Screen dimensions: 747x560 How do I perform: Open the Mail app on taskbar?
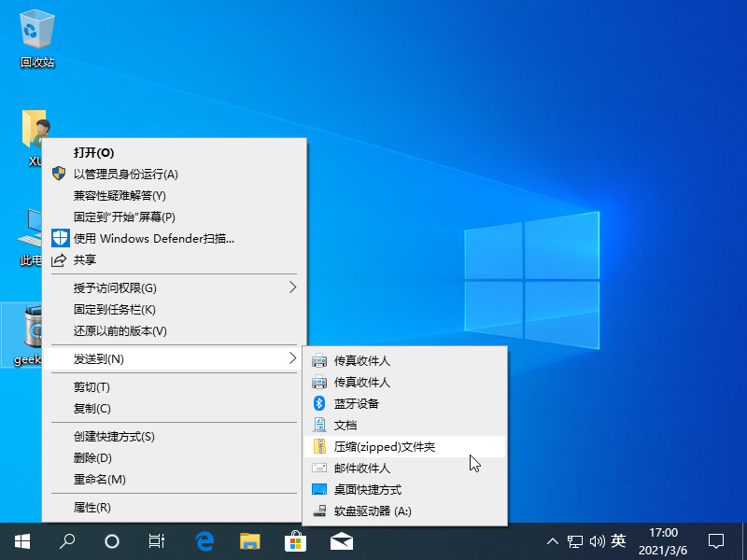pyautogui.click(x=342, y=540)
